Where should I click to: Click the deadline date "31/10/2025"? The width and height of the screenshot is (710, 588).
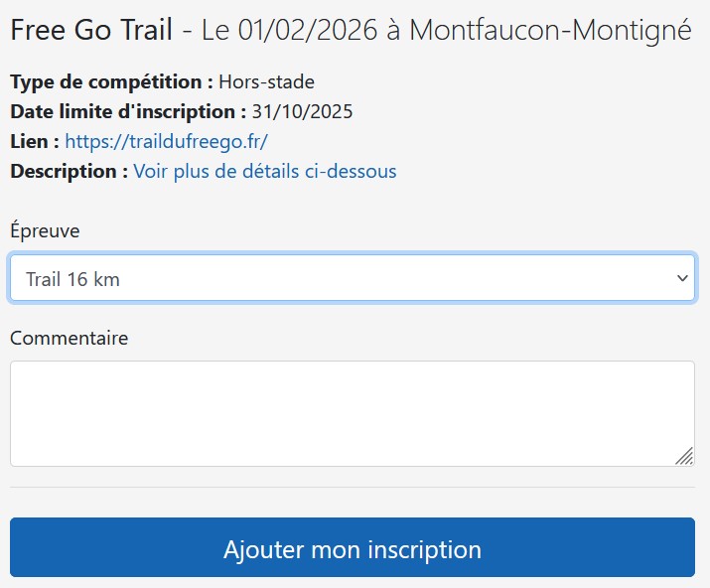pyautogui.click(x=303, y=111)
